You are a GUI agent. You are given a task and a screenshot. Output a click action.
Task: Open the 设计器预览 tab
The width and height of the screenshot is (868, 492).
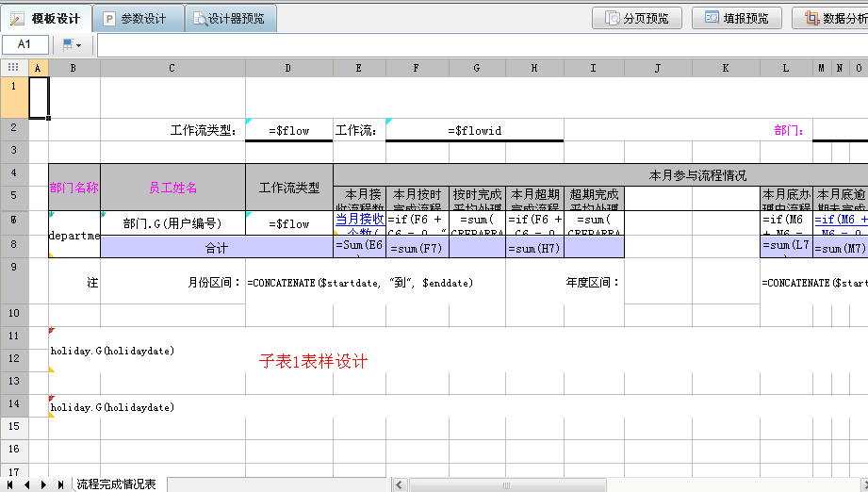click(x=231, y=19)
